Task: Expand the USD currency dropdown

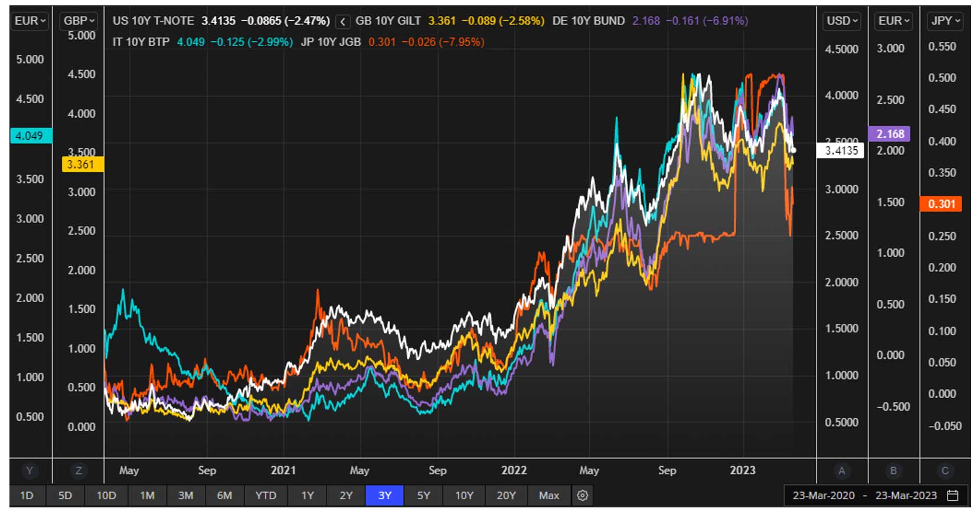Action: pyautogui.click(x=842, y=21)
